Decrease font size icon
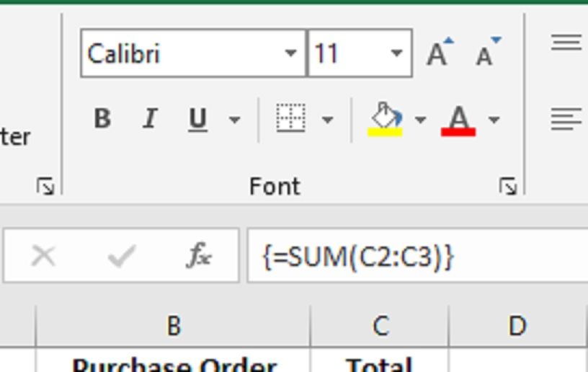 pyautogui.click(x=488, y=52)
